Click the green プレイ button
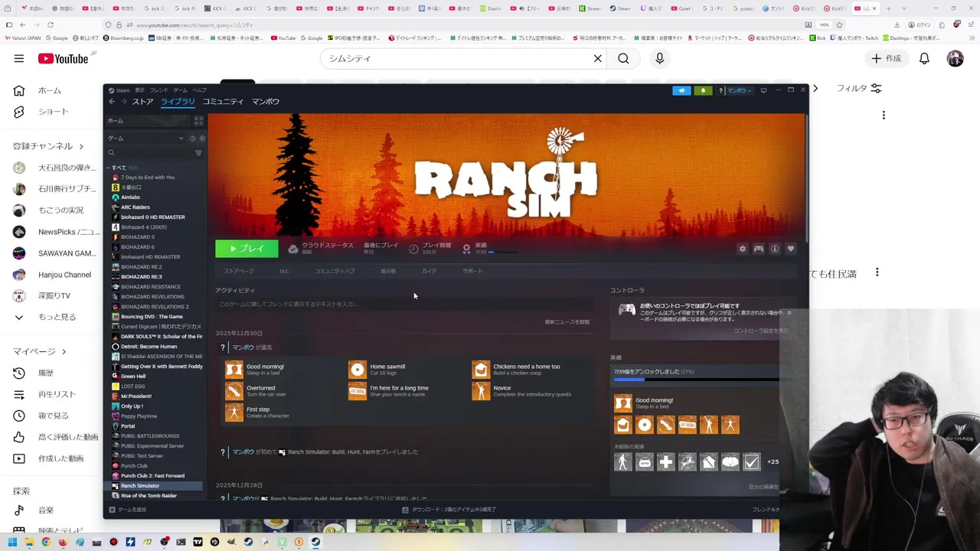The width and height of the screenshot is (980, 551). (247, 249)
